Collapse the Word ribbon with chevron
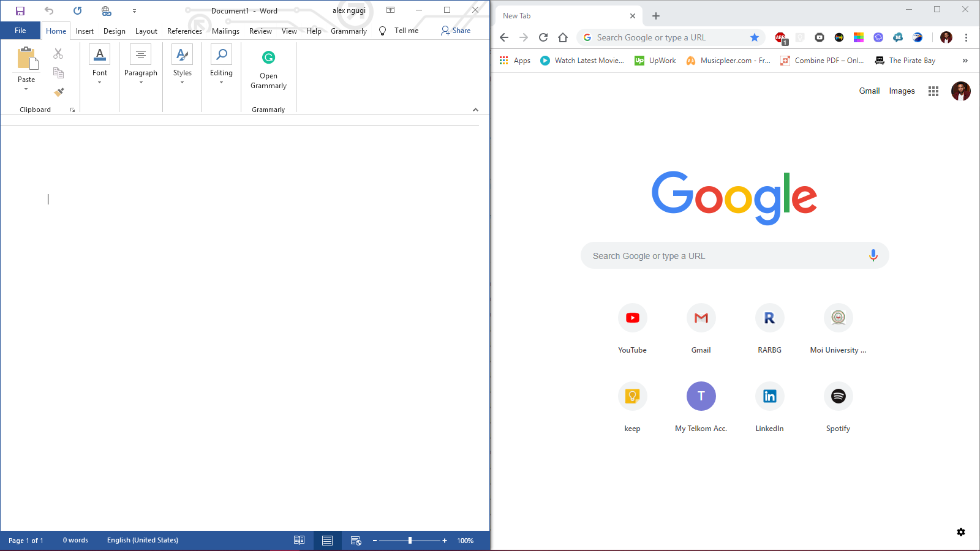This screenshot has width=980, height=551. [x=475, y=110]
